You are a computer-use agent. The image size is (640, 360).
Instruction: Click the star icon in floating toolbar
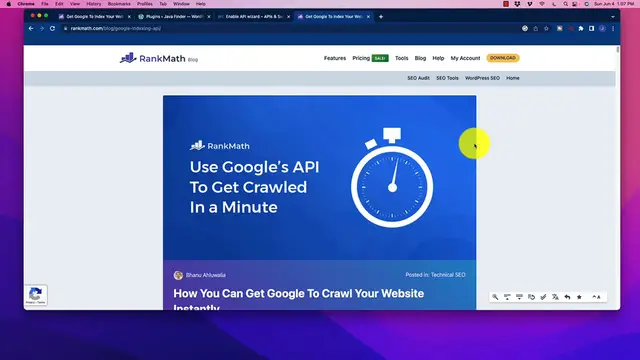pos(579,297)
